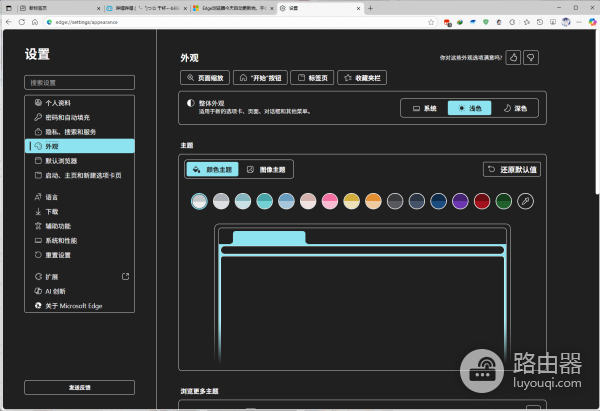This screenshot has width=600, height=411.
Task: Open 下载 settings section
Action: tap(80, 212)
